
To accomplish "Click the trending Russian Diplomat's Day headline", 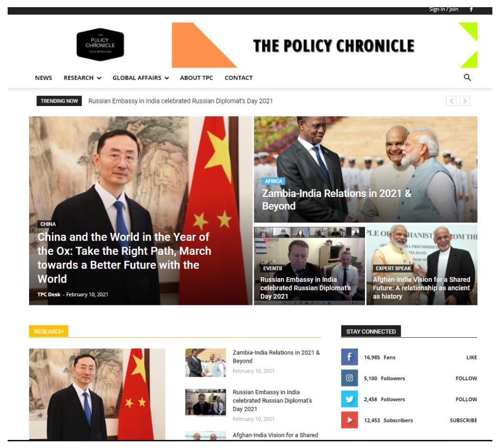I will (180, 101).
